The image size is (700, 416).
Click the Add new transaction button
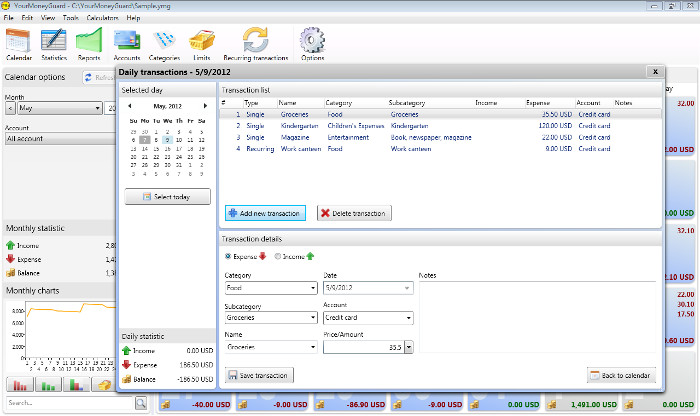tap(265, 213)
